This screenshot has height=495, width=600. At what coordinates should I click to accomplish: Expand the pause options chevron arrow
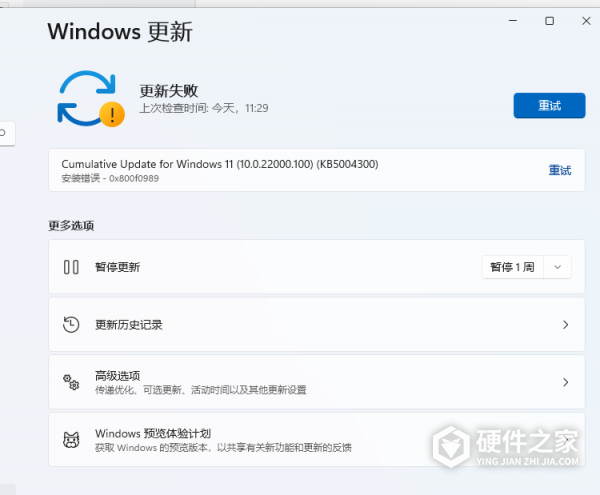click(x=558, y=267)
